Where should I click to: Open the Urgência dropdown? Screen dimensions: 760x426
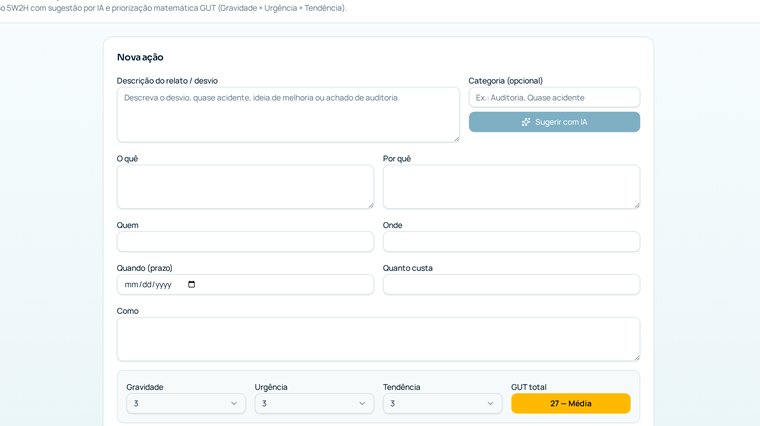[x=314, y=403]
